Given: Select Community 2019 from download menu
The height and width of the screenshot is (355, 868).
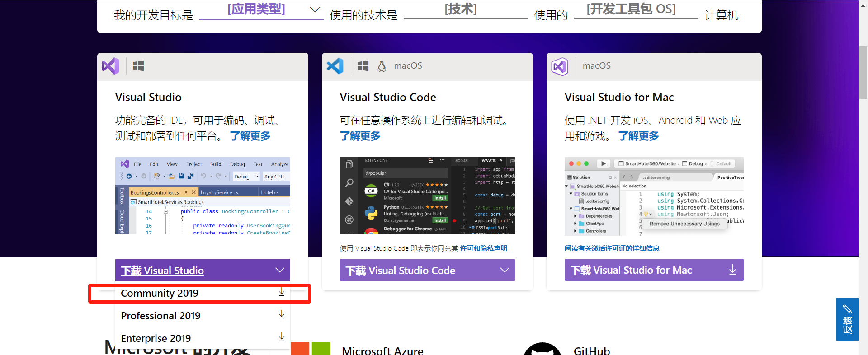Looking at the screenshot, I should [203, 293].
